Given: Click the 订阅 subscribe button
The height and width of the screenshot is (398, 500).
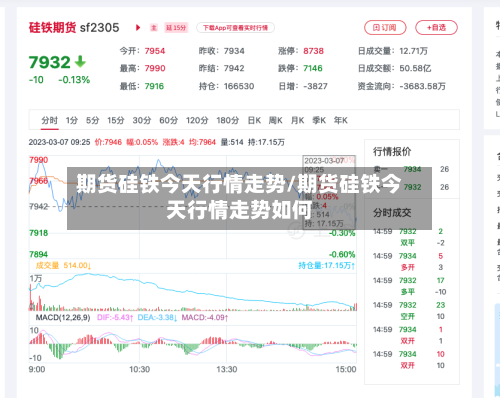Looking at the screenshot, I should coord(385,28).
